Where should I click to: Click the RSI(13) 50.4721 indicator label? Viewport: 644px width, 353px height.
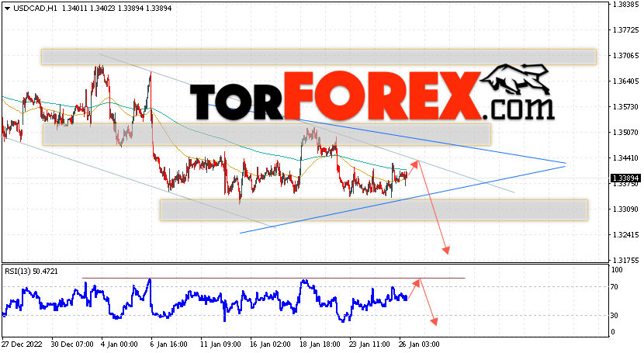(x=32, y=272)
